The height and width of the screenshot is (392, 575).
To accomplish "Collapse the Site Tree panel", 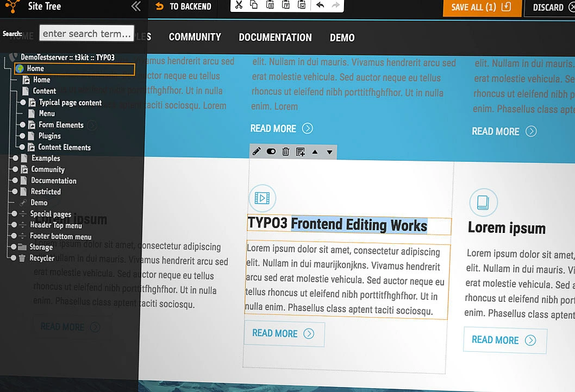I will [136, 7].
